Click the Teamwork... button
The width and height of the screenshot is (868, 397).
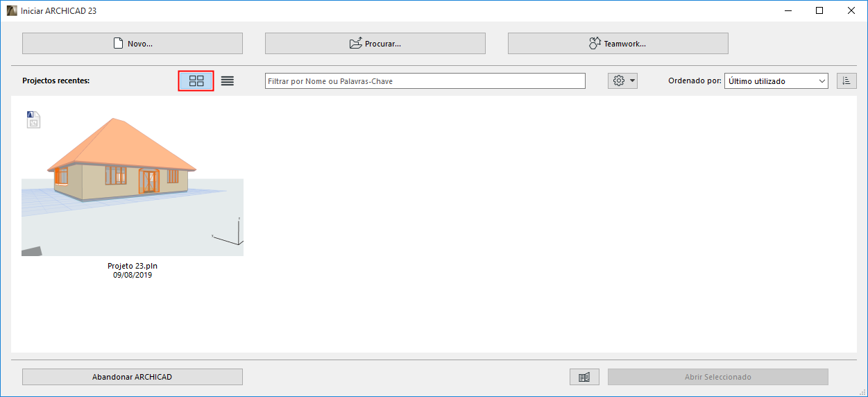[618, 43]
